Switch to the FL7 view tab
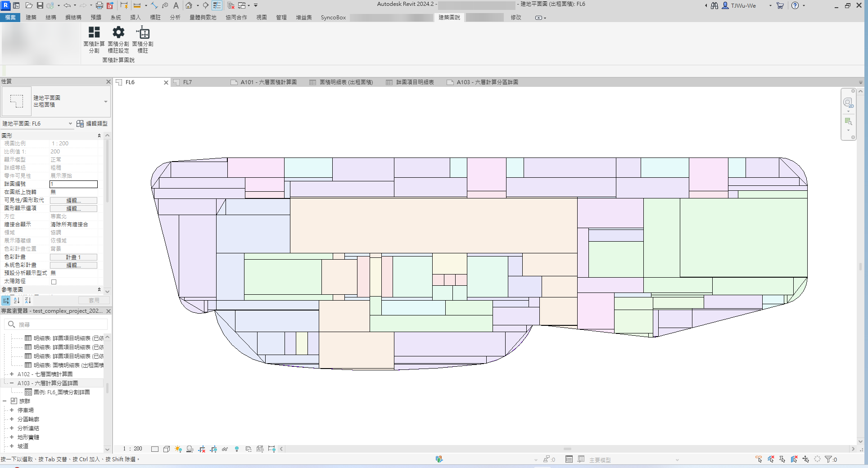This screenshot has height=468, width=868. [187, 82]
